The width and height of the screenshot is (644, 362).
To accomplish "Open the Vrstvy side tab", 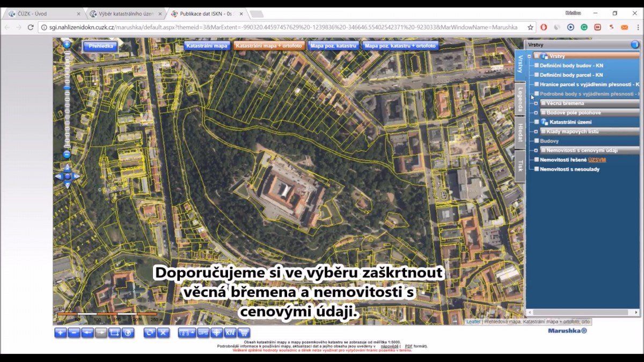I will tap(520, 65).
